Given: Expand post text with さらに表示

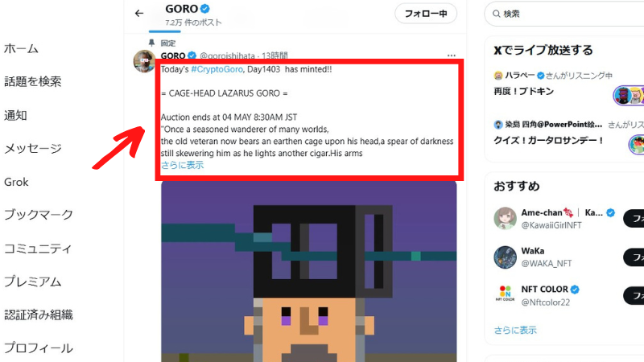Looking at the screenshot, I should click(x=182, y=165).
